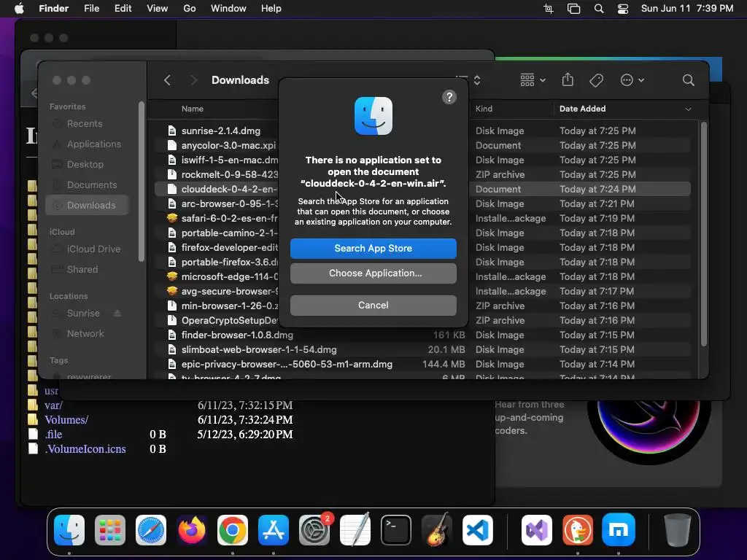Open TextEdit from the Dock
This screenshot has height=560, width=747.
pos(355,530)
